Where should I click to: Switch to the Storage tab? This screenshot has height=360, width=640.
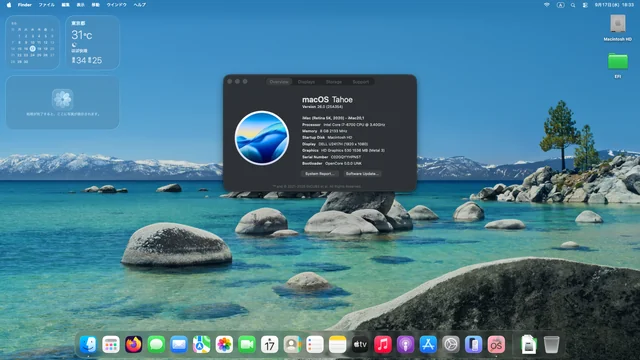tap(333, 82)
